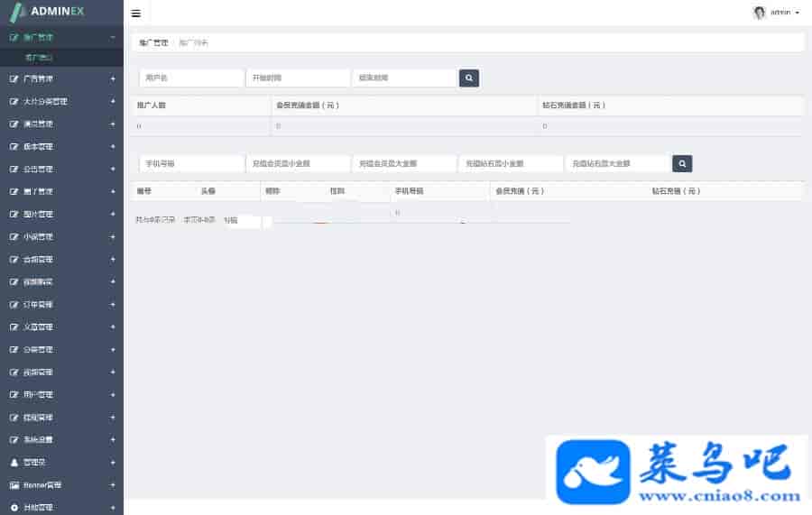Collapse the 推广管理 menu section
The height and width of the screenshot is (515, 812).
[113, 37]
